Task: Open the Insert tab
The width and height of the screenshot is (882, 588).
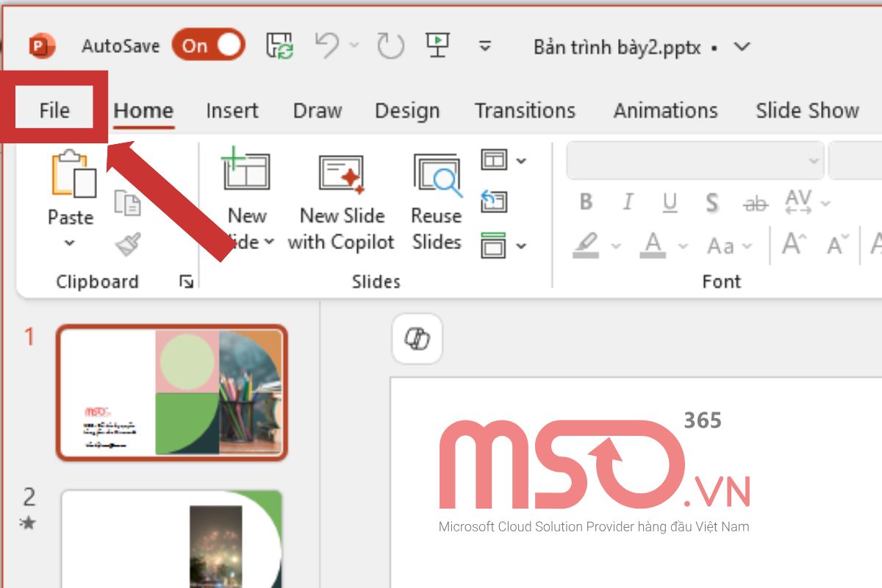Action: (x=232, y=111)
